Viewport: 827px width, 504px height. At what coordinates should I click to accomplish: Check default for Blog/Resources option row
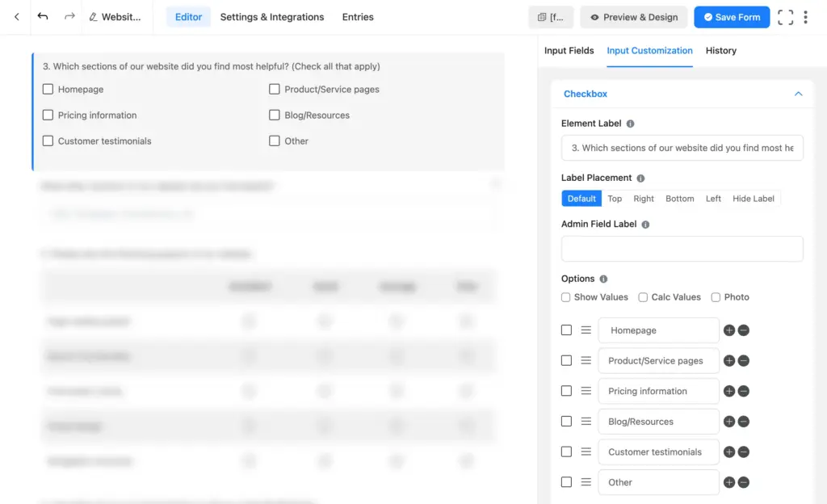click(566, 422)
